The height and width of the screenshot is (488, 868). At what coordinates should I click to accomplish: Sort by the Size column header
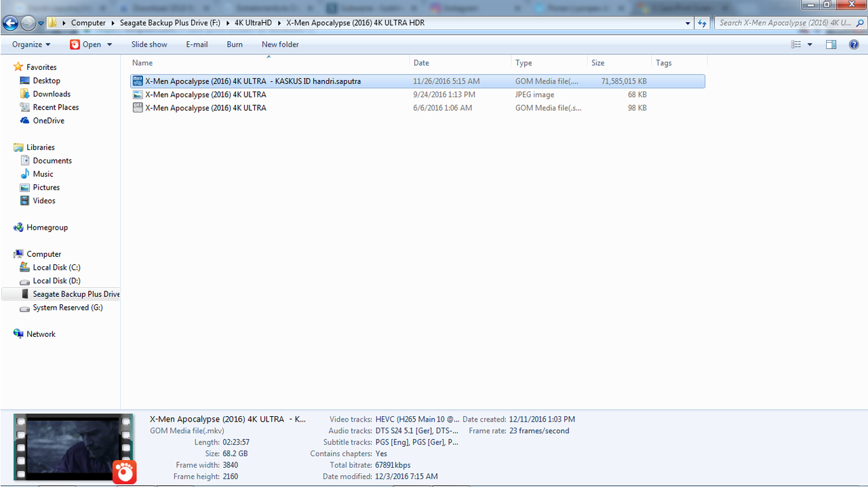pyautogui.click(x=618, y=62)
